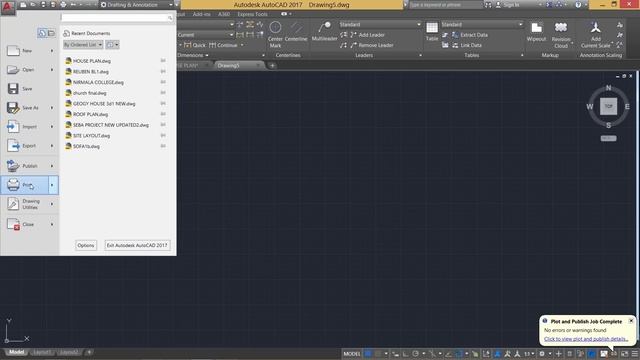Open status bar Customization menu icon
This screenshot has height=360, width=640.
pos(635,354)
